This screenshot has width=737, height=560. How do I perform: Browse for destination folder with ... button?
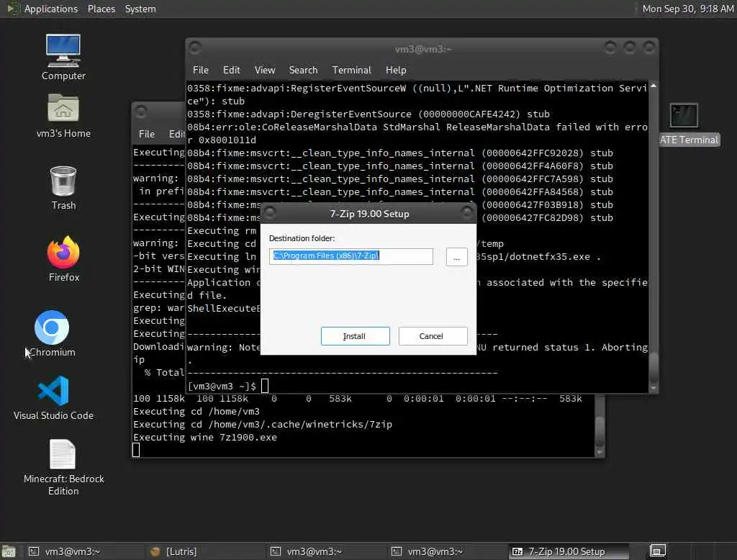pyautogui.click(x=456, y=257)
